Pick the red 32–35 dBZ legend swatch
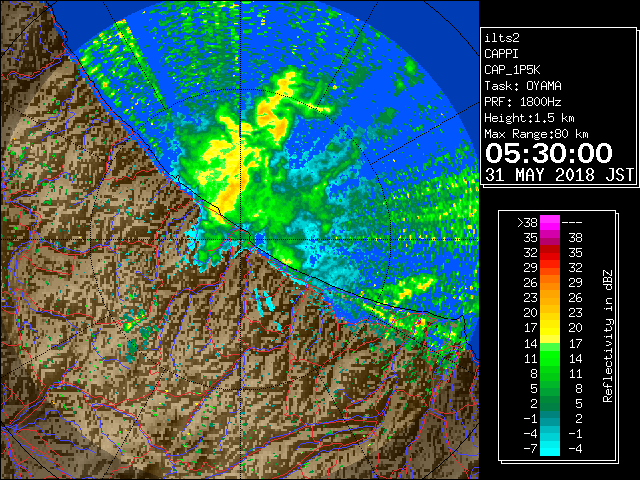 (550, 253)
